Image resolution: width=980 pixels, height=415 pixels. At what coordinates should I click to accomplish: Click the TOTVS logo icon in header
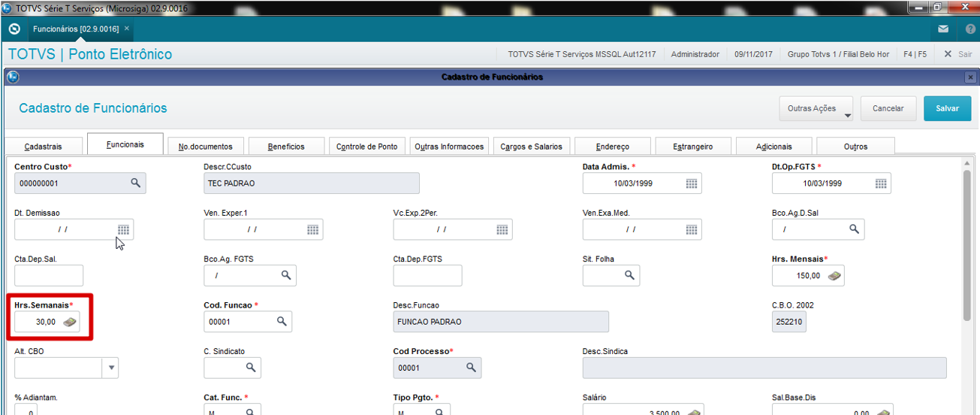click(x=14, y=29)
